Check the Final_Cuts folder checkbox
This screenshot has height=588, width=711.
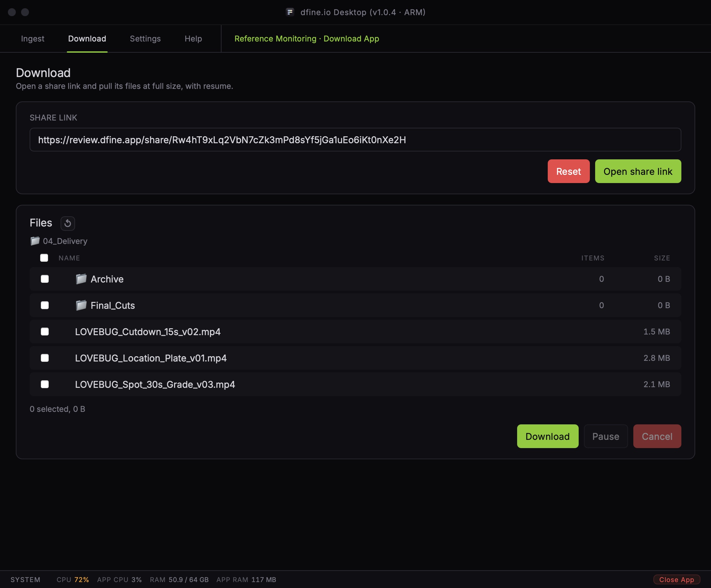(x=45, y=305)
